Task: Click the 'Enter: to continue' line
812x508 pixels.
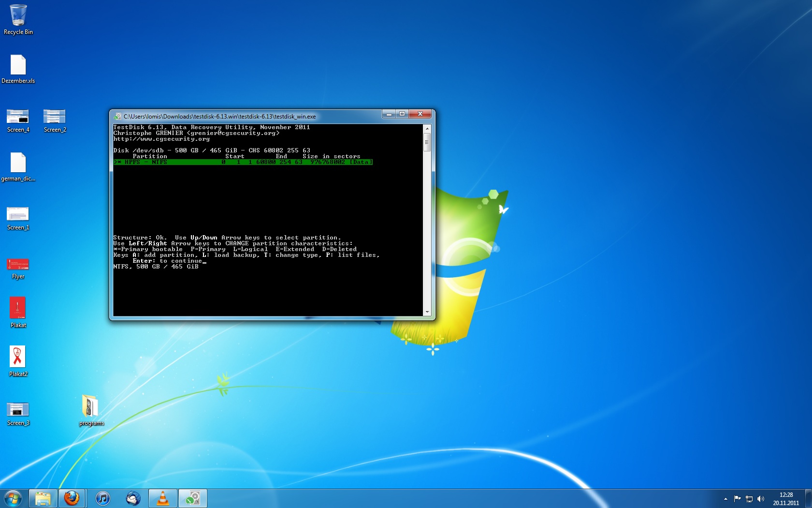Action: (x=167, y=261)
